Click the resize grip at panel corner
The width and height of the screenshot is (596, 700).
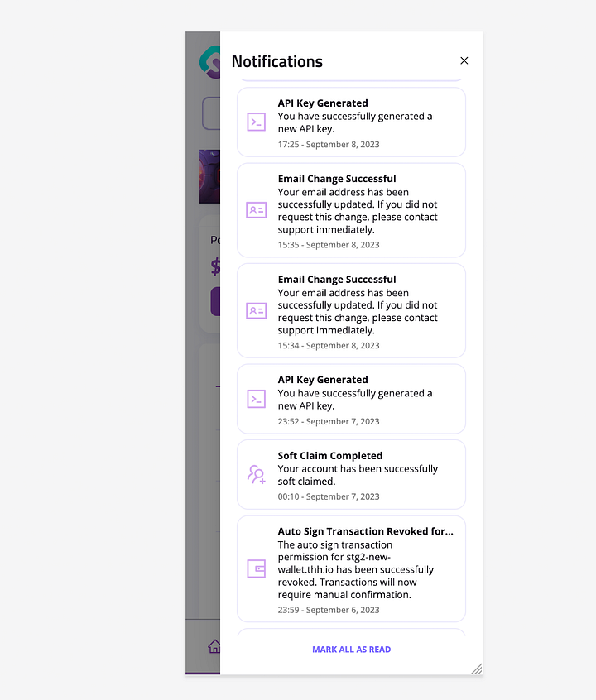click(477, 669)
